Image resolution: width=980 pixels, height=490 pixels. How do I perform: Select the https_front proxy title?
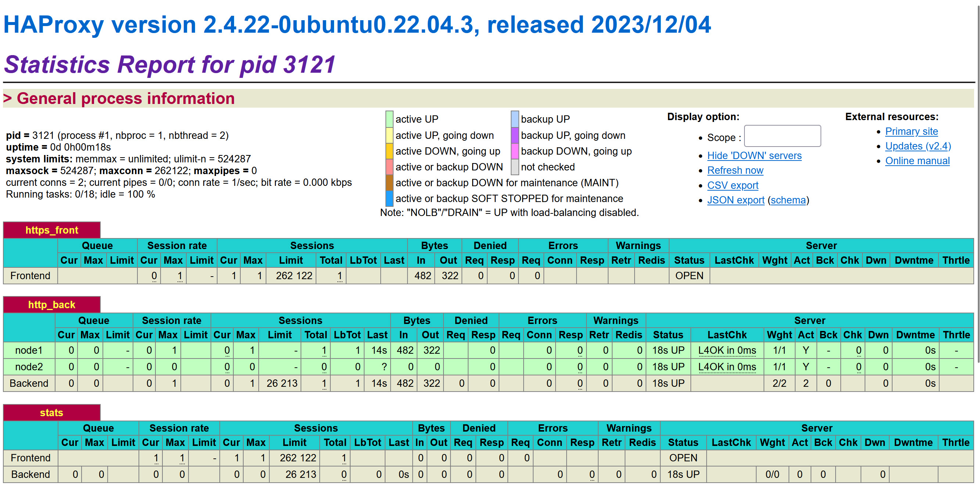coord(52,230)
